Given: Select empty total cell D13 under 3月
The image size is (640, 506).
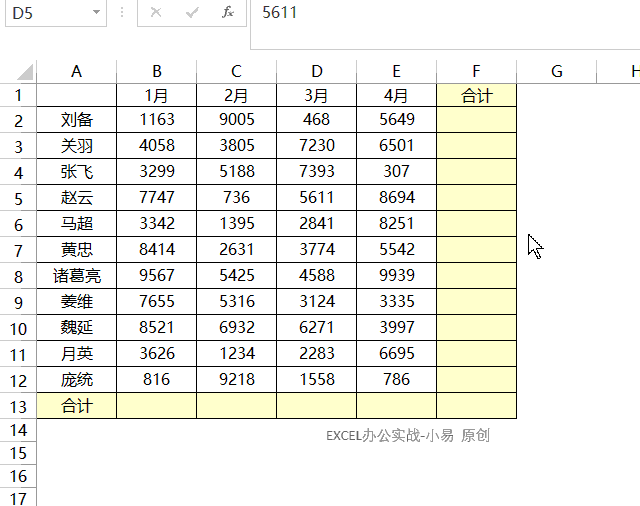Looking at the screenshot, I should click(x=316, y=406).
